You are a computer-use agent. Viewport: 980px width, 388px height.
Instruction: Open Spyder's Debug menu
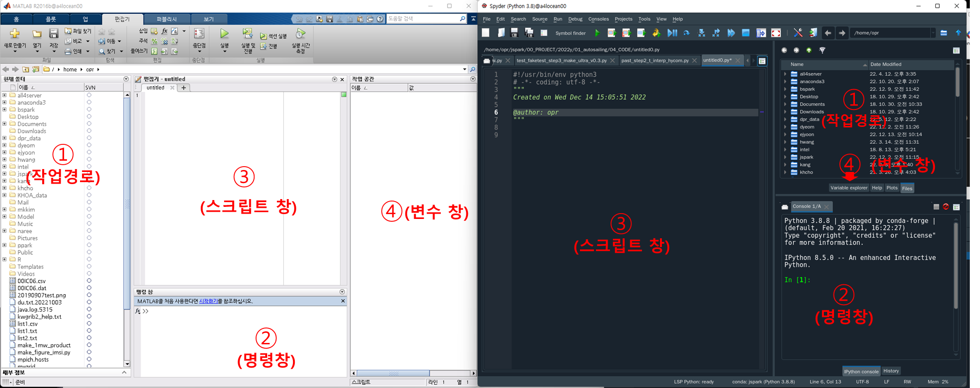click(x=575, y=19)
